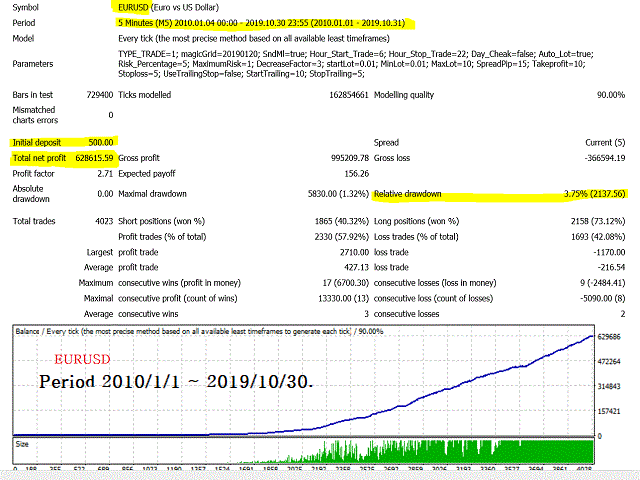Click the 'Gross loss' label
The width and height of the screenshot is (640, 480).
coord(392,158)
